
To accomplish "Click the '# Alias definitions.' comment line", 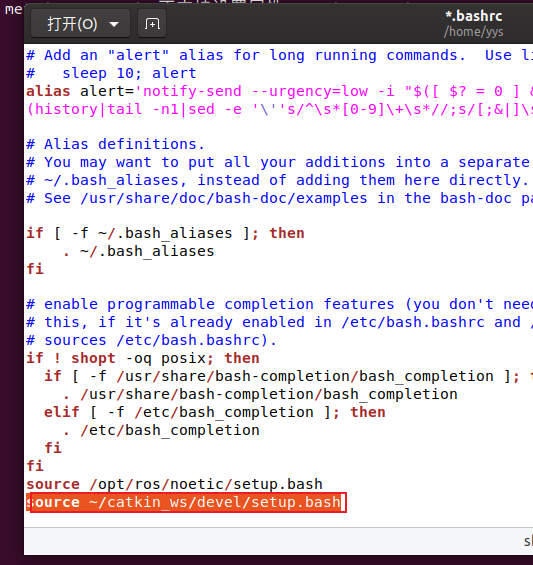I will point(116,144).
